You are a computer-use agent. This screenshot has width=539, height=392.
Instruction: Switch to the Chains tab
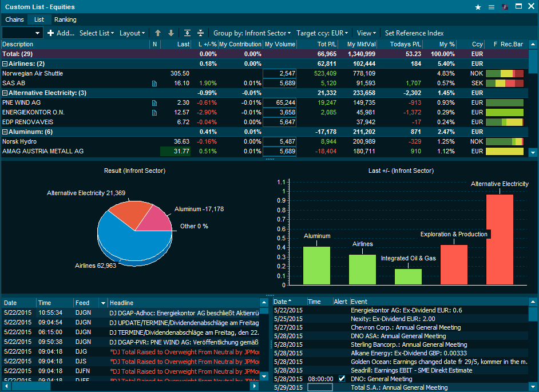click(x=14, y=19)
